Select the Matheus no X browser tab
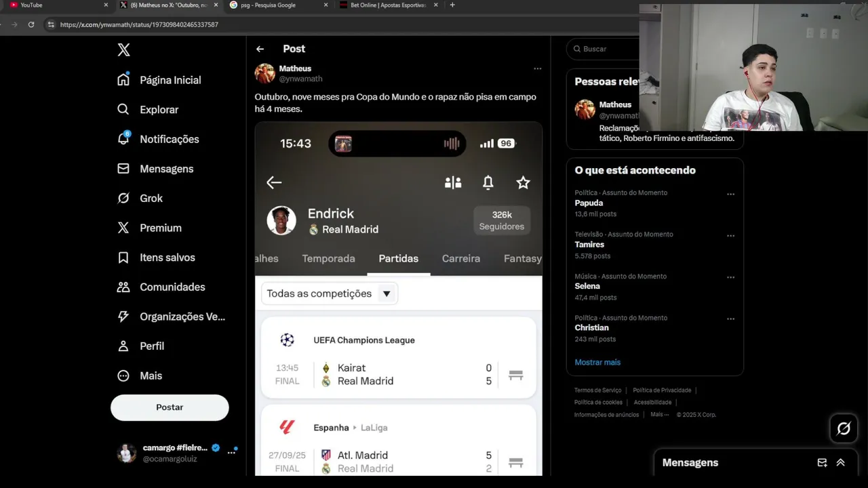The height and width of the screenshot is (488, 868). pos(168,5)
